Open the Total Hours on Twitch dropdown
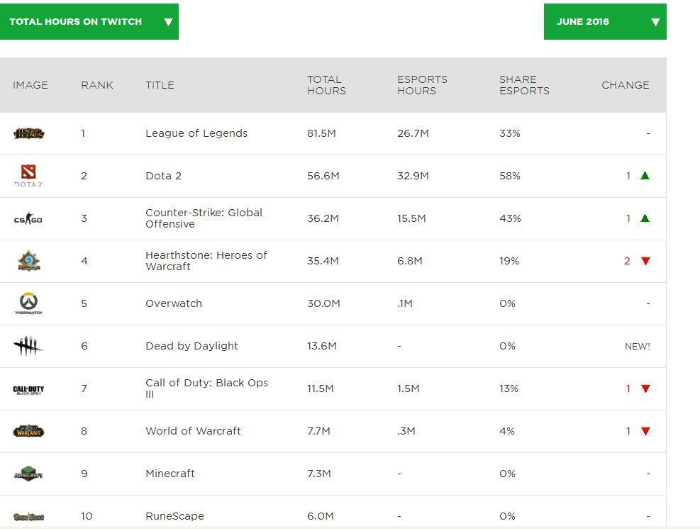Viewport: 700px width, 529px height. point(89,21)
